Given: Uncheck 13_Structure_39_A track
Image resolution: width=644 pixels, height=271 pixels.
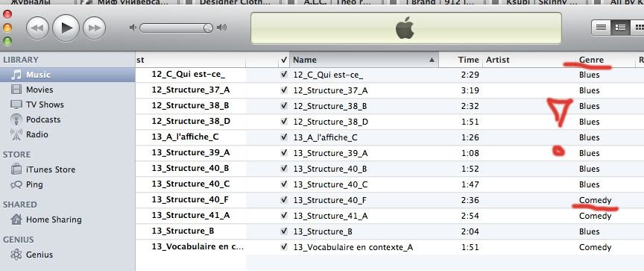Looking at the screenshot, I should click(x=283, y=153).
